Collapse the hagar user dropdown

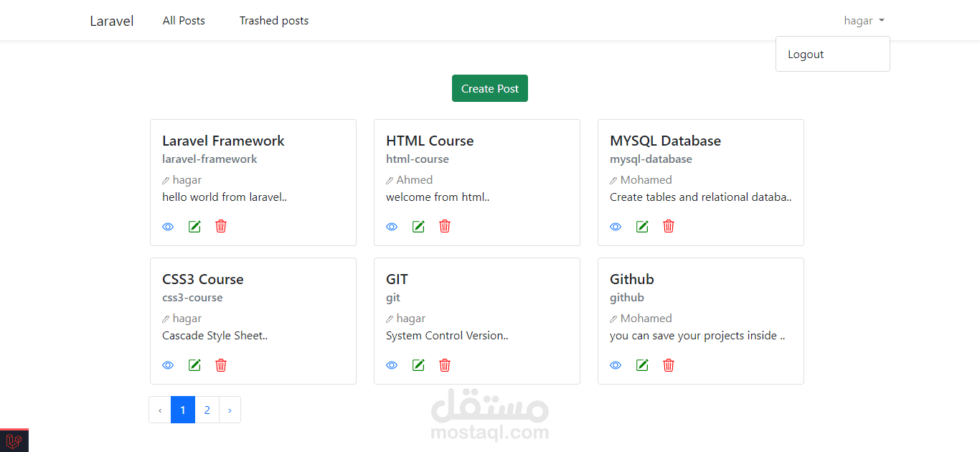click(864, 21)
